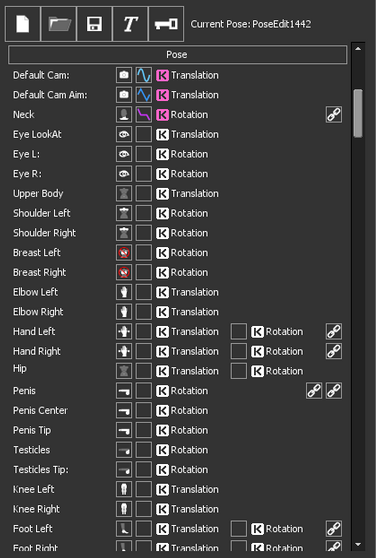Viewport: 376px width, 558px height.
Task: Click the chain link icon on Neck row
Action: coord(334,115)
